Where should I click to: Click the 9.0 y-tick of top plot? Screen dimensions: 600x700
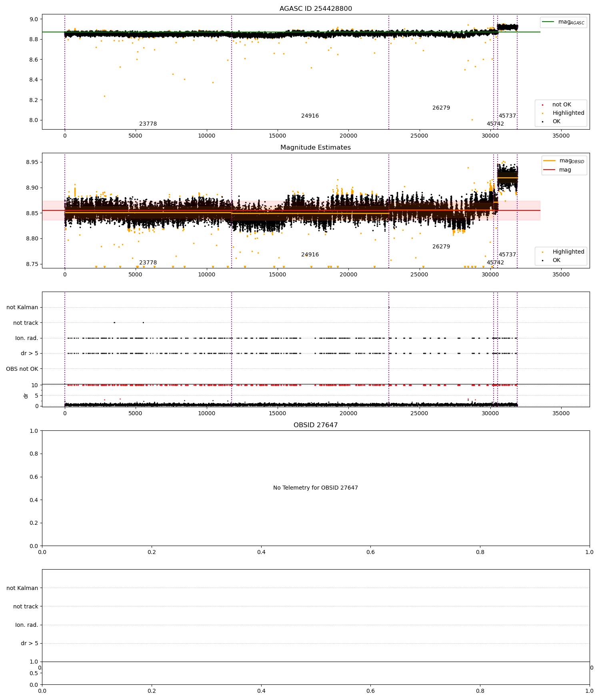[34, 19]
